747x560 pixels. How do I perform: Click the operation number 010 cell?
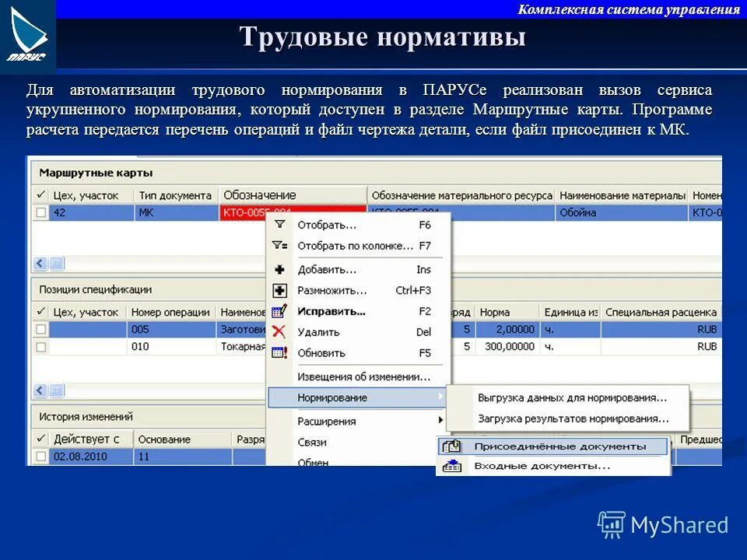click(171, 347)
